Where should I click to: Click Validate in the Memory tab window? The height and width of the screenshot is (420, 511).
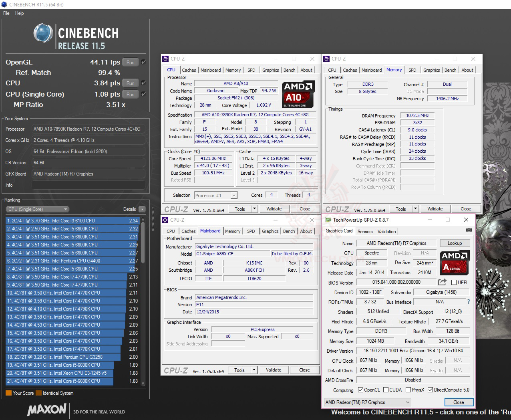435,209
